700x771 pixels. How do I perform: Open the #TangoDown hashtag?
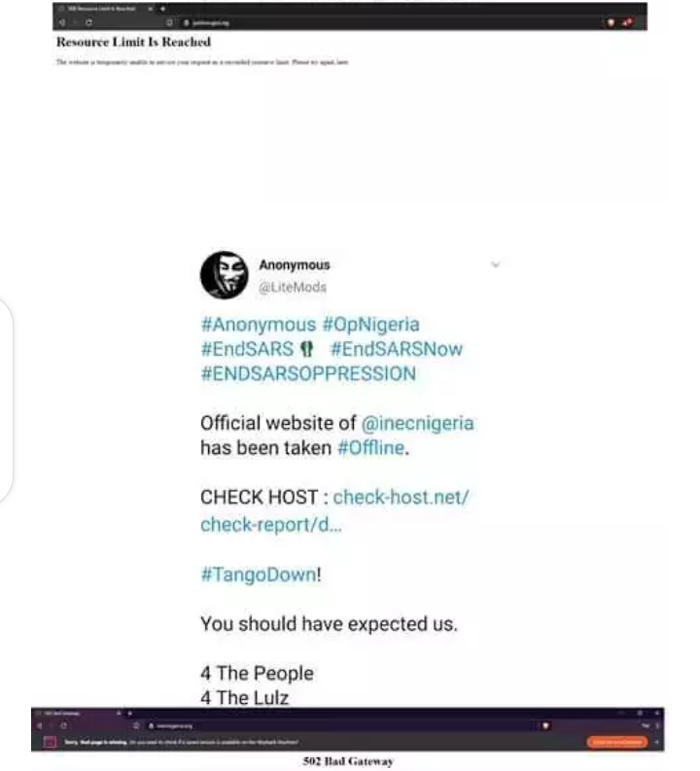click(259, 575)
